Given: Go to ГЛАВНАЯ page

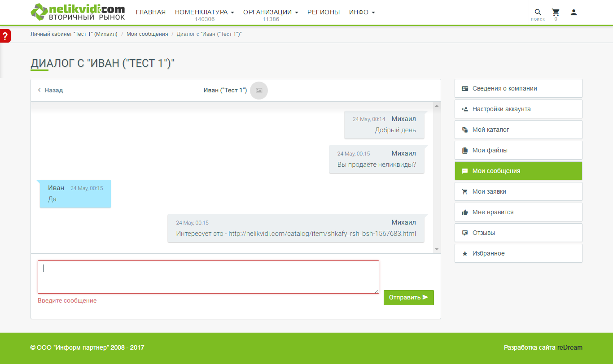Looking at the screenshot, I should (x=151, y=12).
